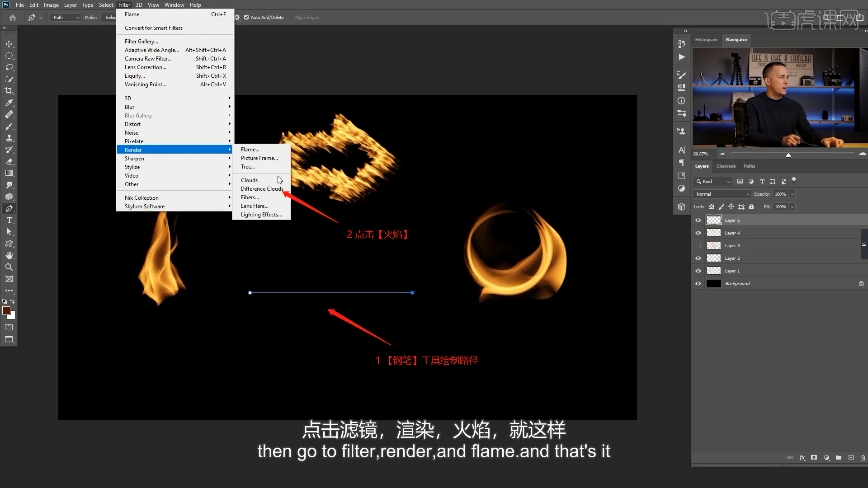Expand the layer Kind filter dropdown

pyautogui.click(x=713, y=182)
